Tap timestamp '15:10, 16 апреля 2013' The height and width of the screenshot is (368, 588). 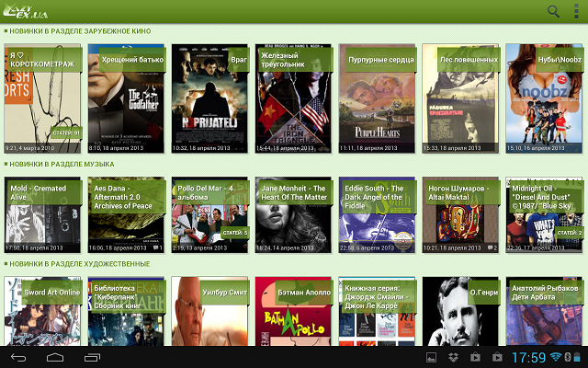click(x=536, y=148)
